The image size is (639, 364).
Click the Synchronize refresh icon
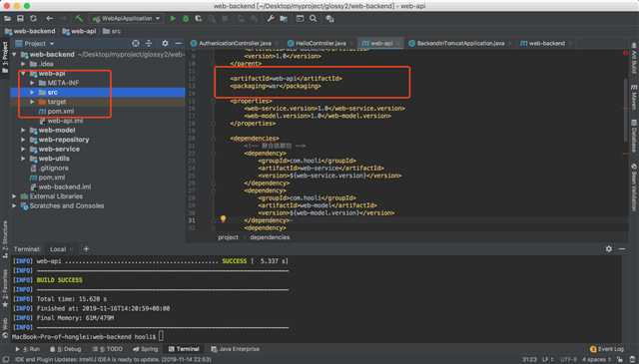(33, 19)
